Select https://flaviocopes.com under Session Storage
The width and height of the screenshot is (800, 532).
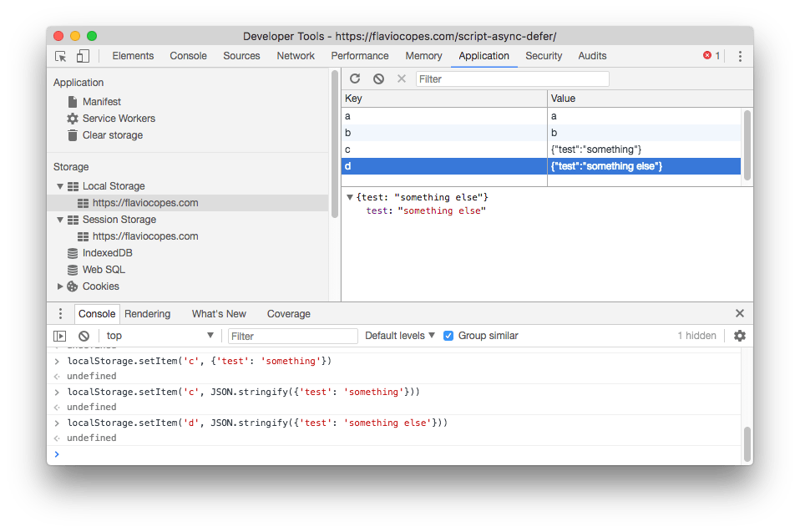tap(145, 236)
